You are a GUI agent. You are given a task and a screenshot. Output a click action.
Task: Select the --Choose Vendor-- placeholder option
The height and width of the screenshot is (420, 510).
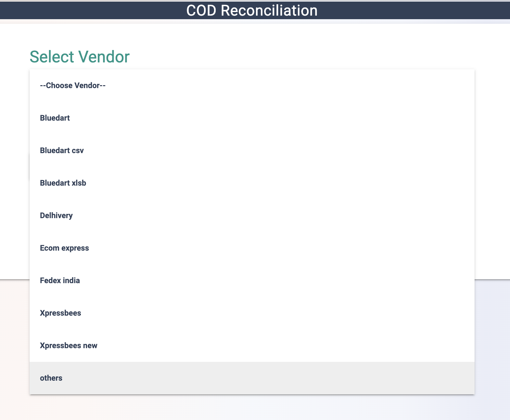coord(252,85)
